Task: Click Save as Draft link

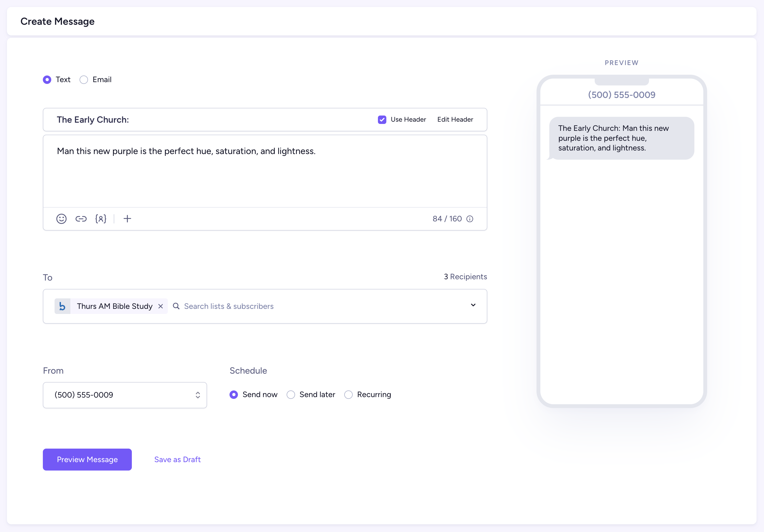Action: tap(177, 460)
